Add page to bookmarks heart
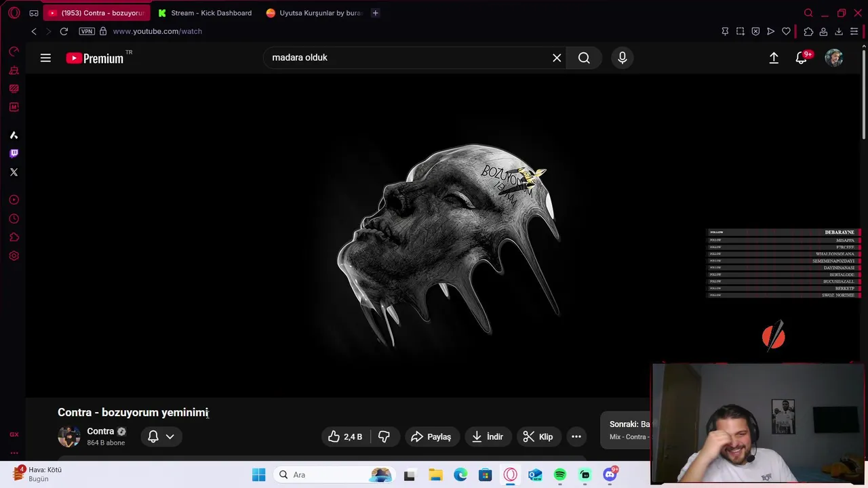The height and width of the screenshot is (488, 868). (x=787, y=31)
